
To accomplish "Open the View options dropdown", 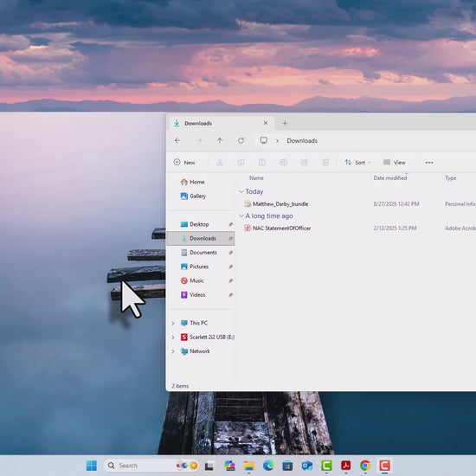I will pyautogui.click(x=395, y=163).
